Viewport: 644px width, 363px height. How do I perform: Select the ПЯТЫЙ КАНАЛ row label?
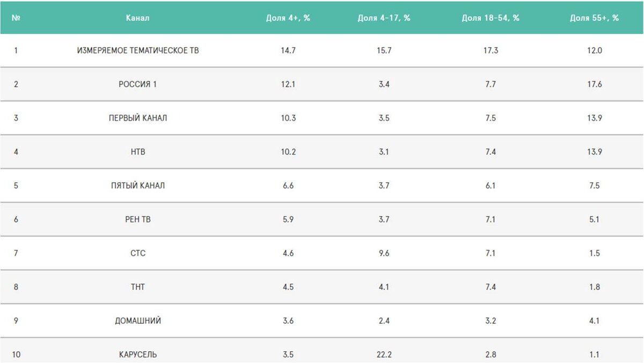(x=138, y=186)
